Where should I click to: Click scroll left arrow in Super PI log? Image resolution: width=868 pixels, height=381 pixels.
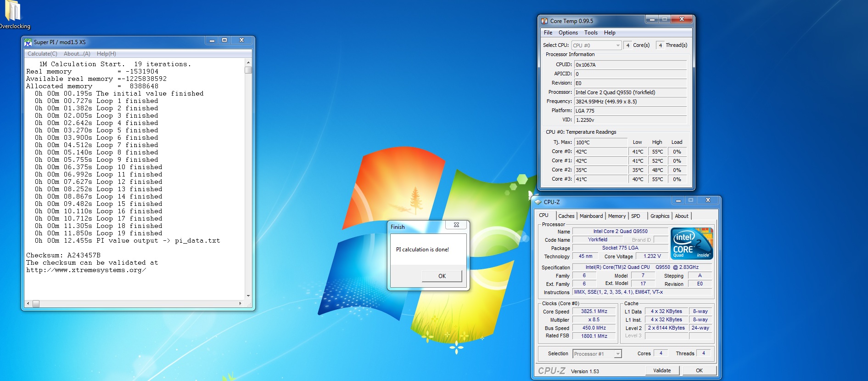28,304
